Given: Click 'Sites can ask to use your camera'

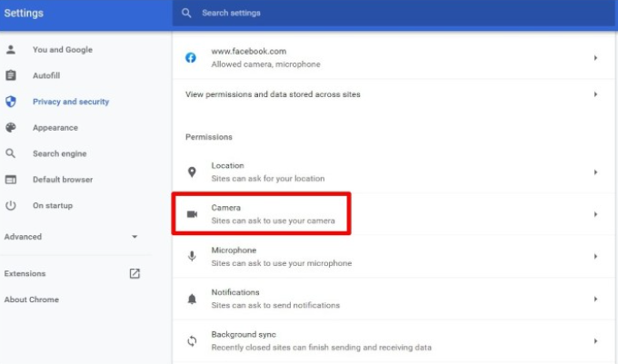Looking at the screenshot, I should [x=274, y=221].
